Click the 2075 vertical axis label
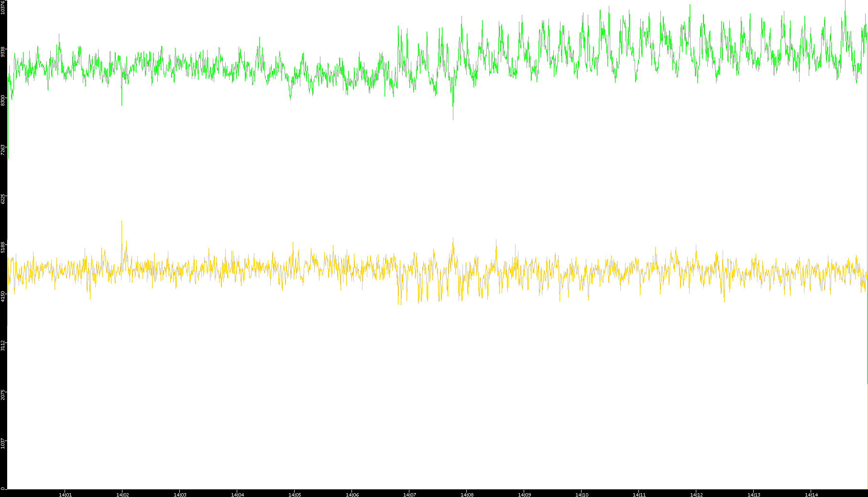The height and width of the screenshot is (497, 868). (x=3, y=395)
